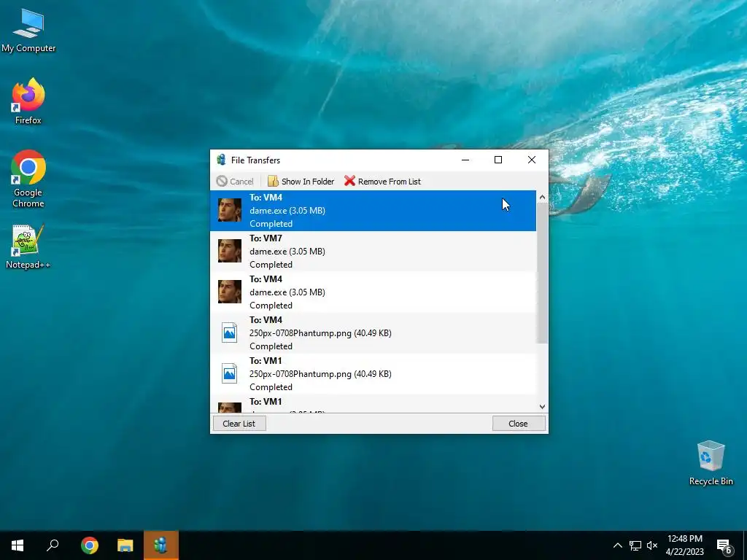Click the muted volume tray icon
Screen dimensions: 747x560
(x=652, y=545)
